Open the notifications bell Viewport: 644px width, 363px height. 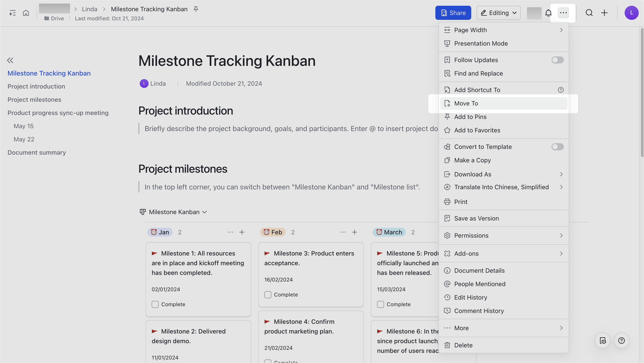point(548,13)
